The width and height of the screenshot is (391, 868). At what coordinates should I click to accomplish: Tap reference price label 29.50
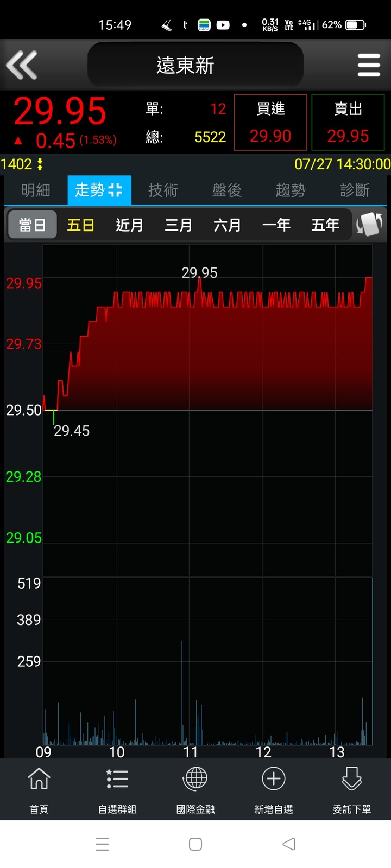(23, 410)
